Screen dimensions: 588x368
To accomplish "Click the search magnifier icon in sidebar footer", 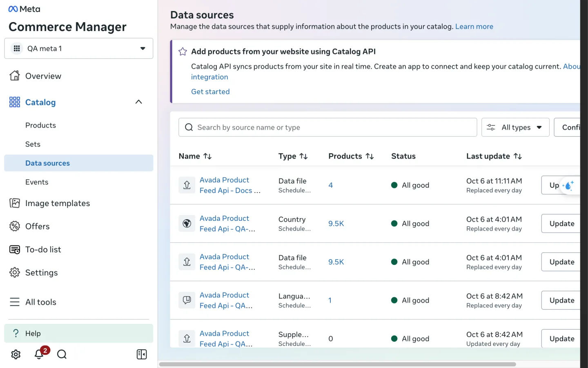I will 62,355.
